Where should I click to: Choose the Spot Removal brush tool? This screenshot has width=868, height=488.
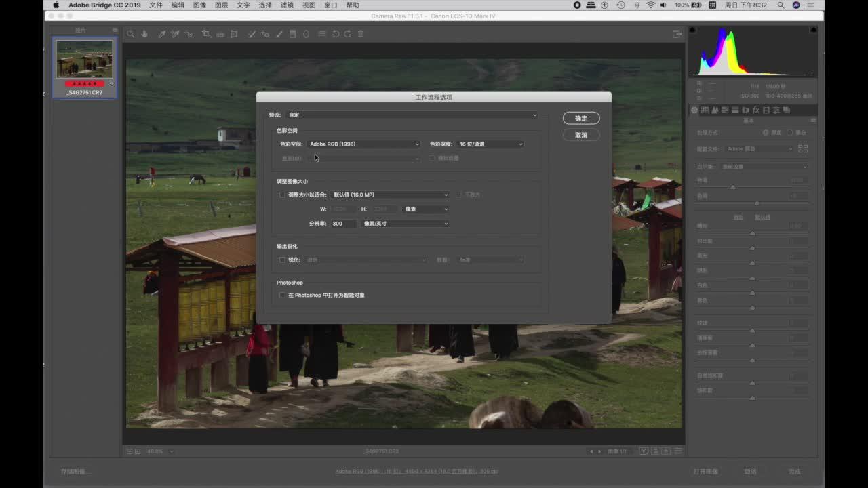251,34
